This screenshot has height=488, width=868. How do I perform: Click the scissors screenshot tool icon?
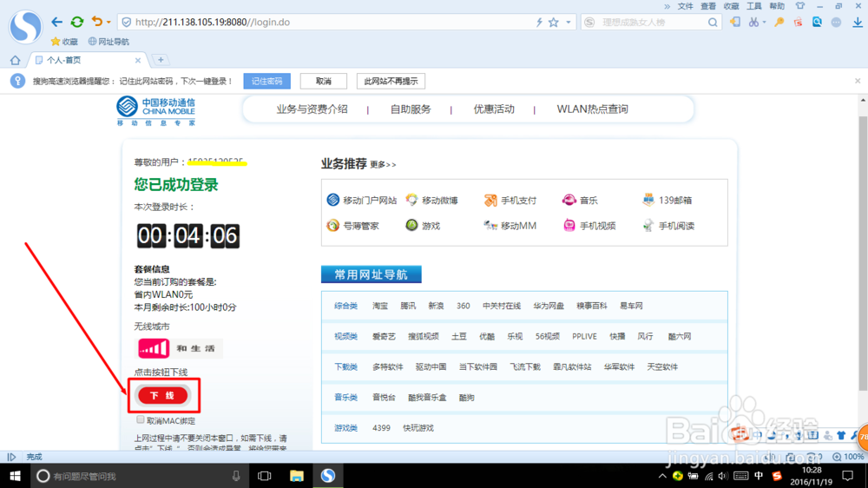pyautogui.click(x=753, y=23)
